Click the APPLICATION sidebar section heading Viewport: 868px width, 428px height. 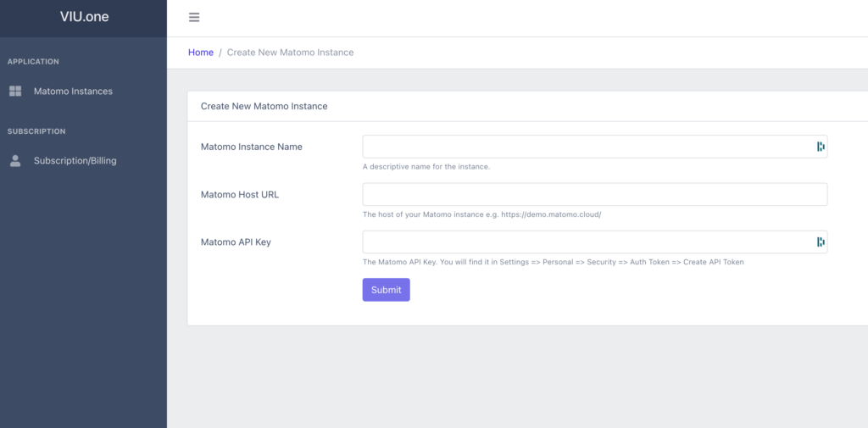[33, 62]
